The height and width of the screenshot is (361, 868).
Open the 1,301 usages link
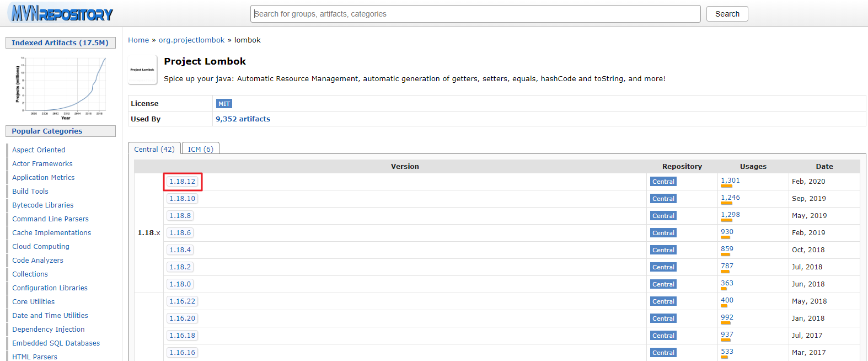(730, 180)
